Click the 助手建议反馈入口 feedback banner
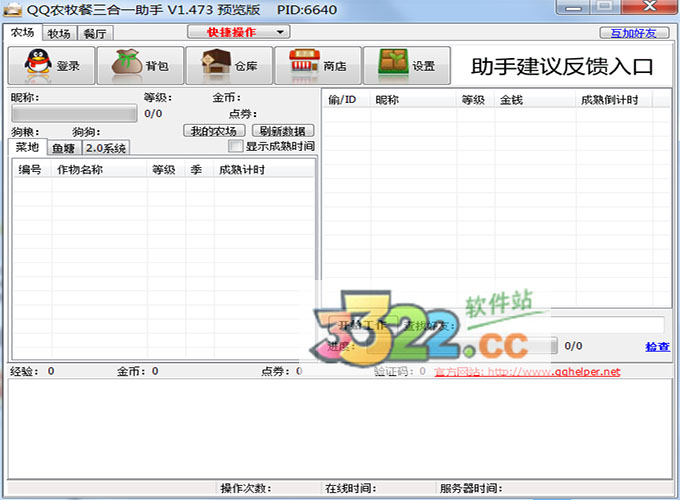This screenshot has height=500, width=680. coord(560,67)
